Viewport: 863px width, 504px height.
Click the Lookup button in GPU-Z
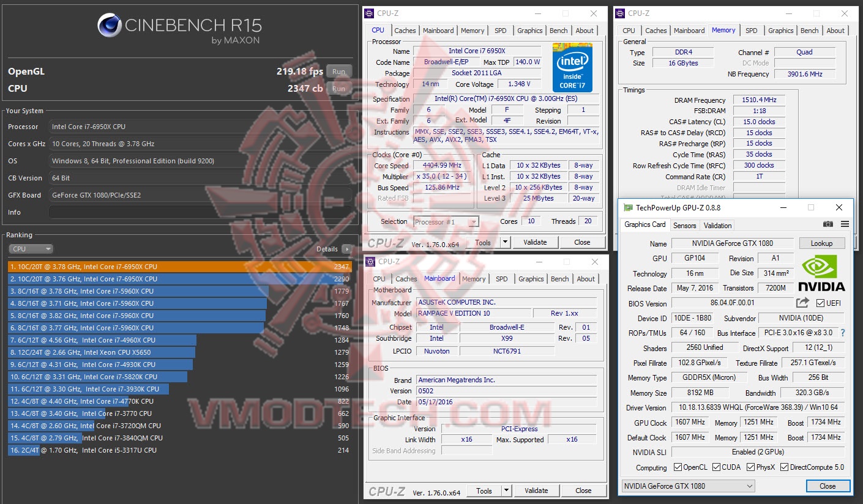click(821, 243)
